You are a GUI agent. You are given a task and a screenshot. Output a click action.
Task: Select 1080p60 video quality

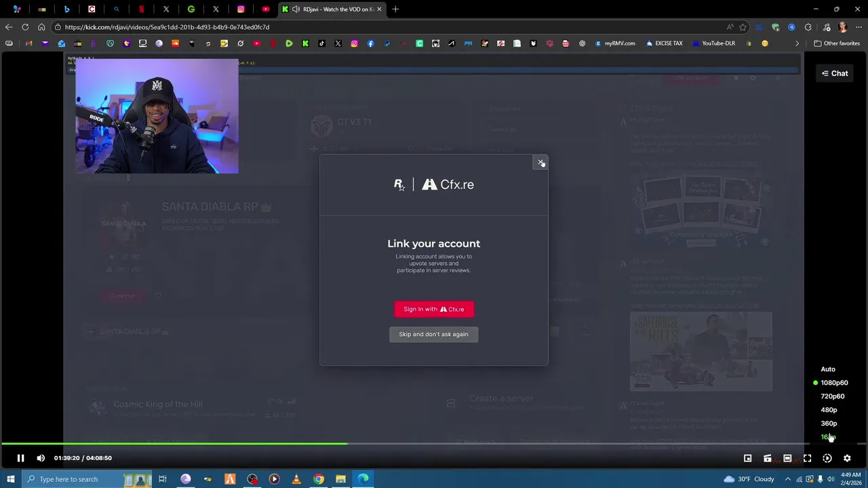point(834,383)
